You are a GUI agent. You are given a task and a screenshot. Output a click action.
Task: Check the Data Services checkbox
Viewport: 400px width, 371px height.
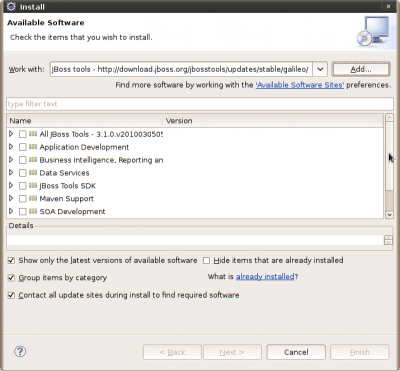pos(22,173)
